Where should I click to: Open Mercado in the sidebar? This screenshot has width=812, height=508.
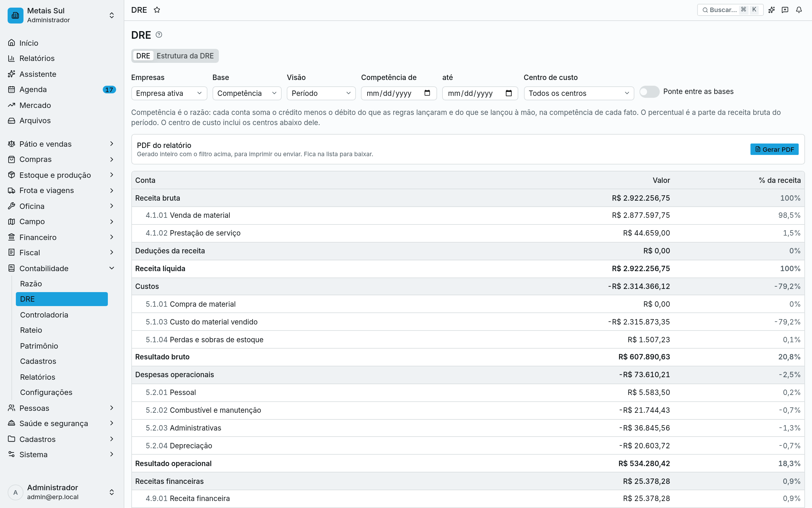coord(62,105)
